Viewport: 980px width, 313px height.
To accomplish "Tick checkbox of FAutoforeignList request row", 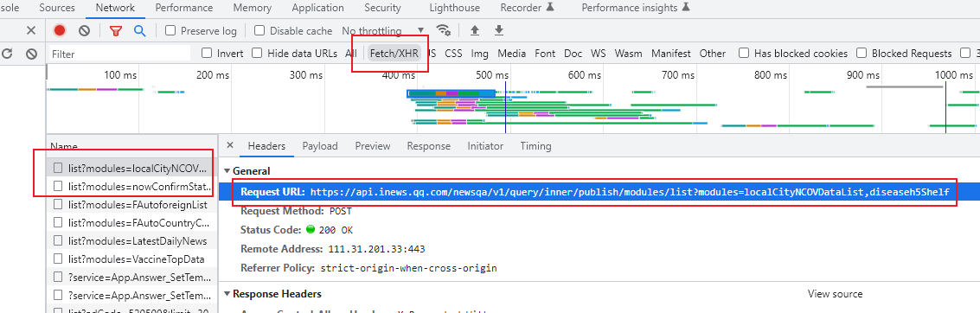I will coord(58,204).
